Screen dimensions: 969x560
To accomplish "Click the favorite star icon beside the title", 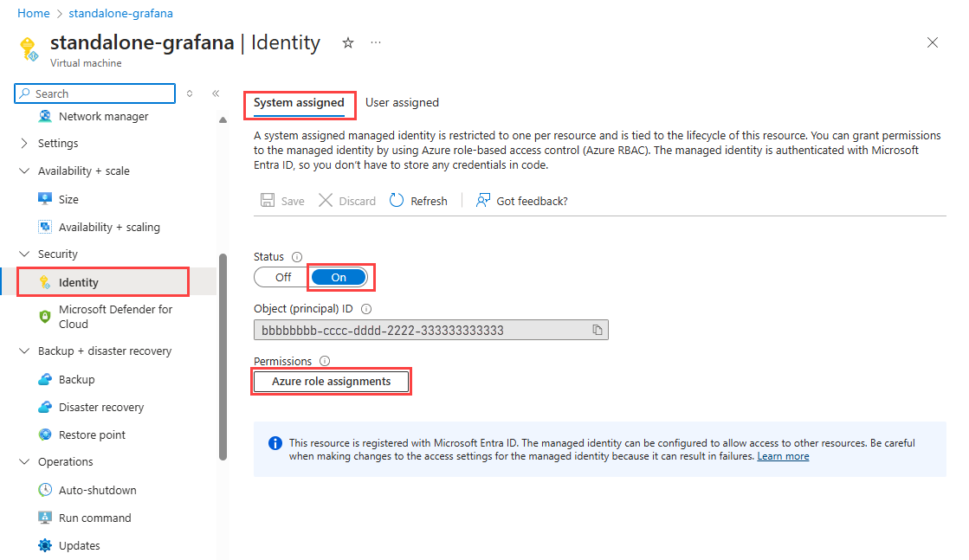I will tap(348, 42).
